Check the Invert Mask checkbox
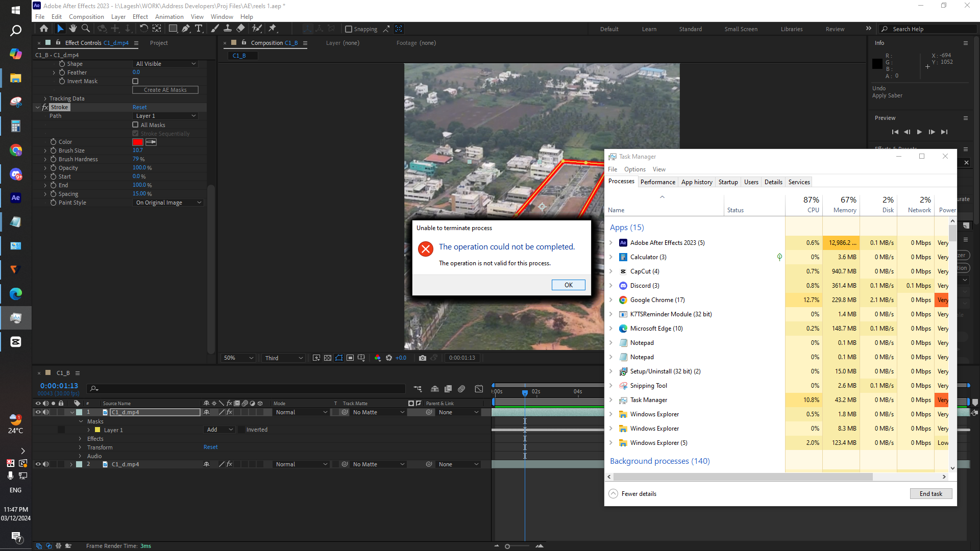This screenshot has height=551, width=980. (135, 81)
